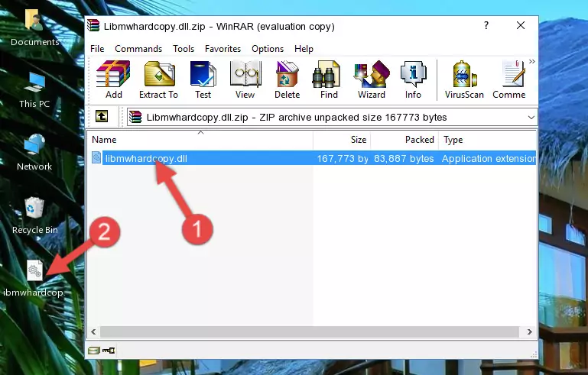The width and height of the screenshot is (588, 375).
Task: Sort by Type column header
Action: pos(488,140)
